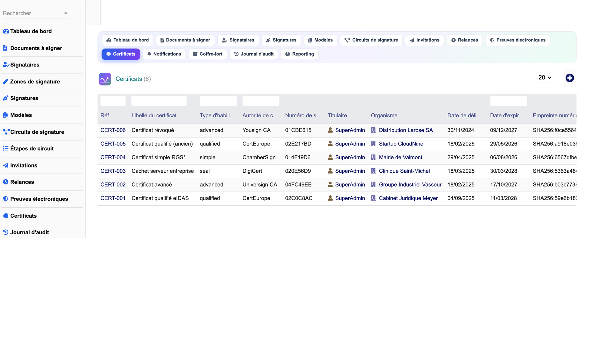Select the active Certificats tab

click(121, 54)
